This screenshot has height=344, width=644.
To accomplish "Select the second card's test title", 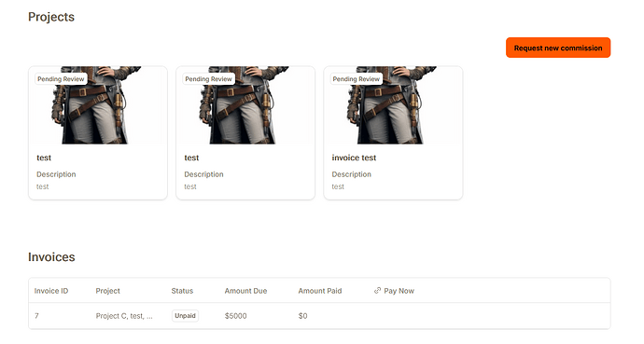I will pyautogui.click(x=191, y=158).
